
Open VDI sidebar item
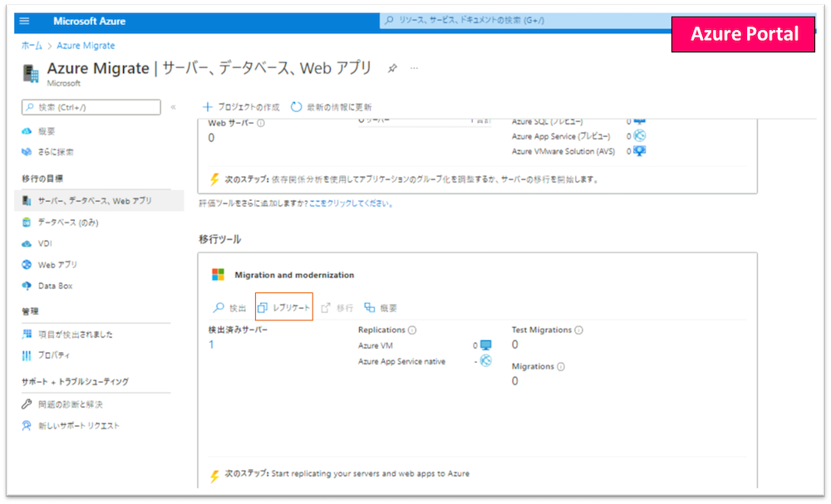(x=45, y=243)
